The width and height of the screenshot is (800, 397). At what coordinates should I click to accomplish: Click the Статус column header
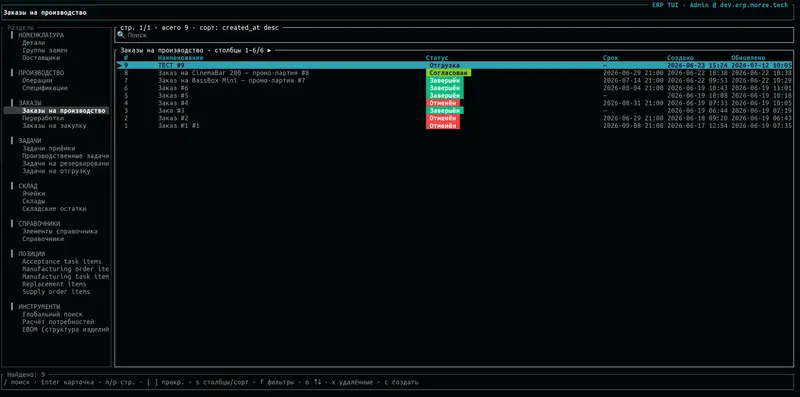coord(437,58)
